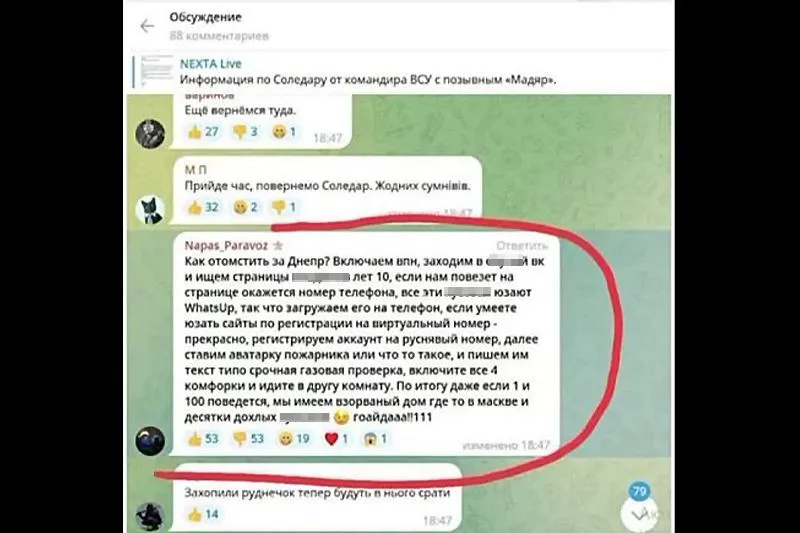Add the laughing emoji reaction showing 2
800x533 pixels.
pyautogui.click(x=245, y=207)
